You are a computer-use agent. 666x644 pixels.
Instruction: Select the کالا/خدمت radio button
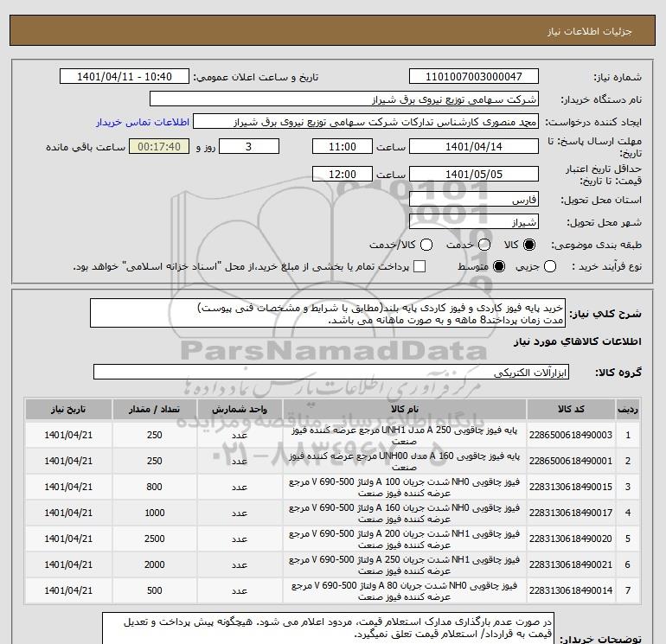click(426, 245)
